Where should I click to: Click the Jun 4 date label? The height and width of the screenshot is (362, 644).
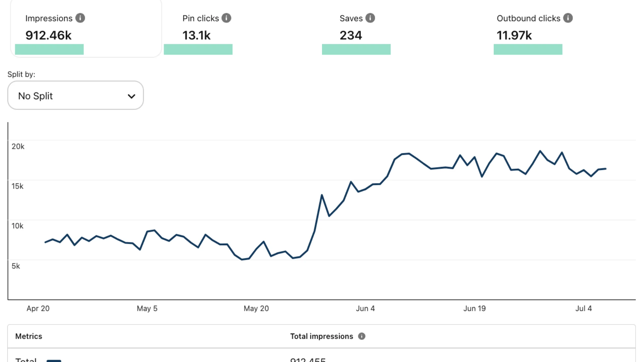click(x=365, y=309)
